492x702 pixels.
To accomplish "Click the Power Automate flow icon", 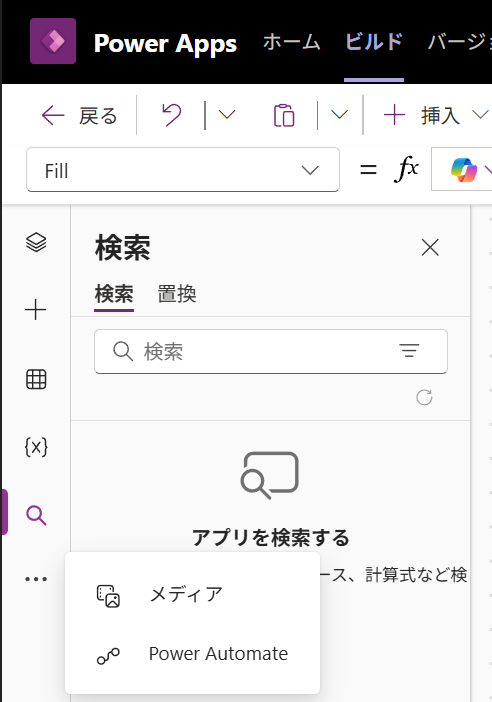I will 108,656.
